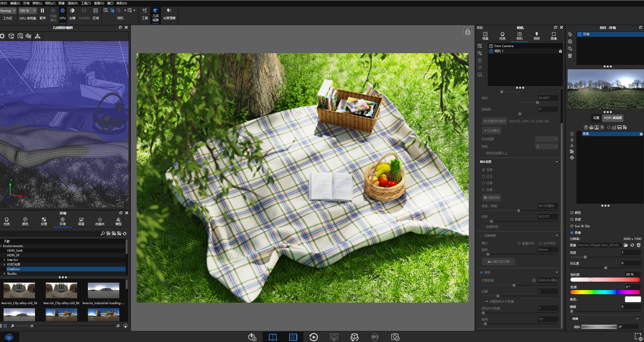The width and height of the screenshot is (644, 342).
Task: Click the delete icon for HDRI image file
Action: point(639,245)
